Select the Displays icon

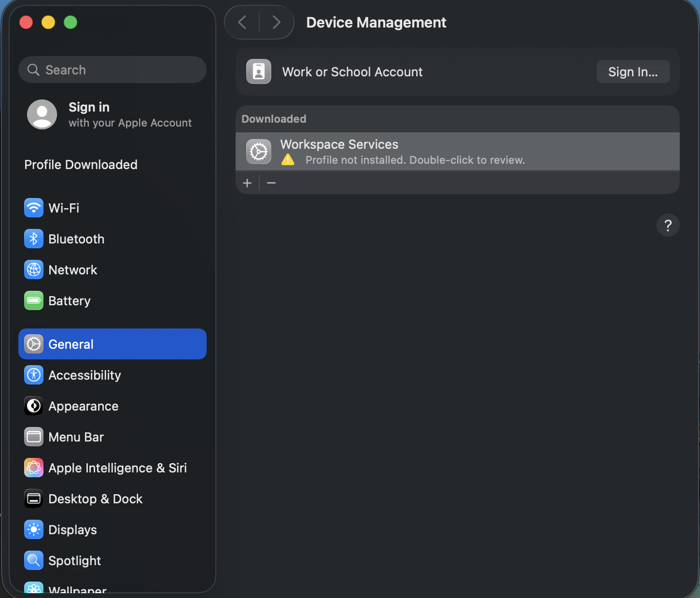click(x=33, y=529)
